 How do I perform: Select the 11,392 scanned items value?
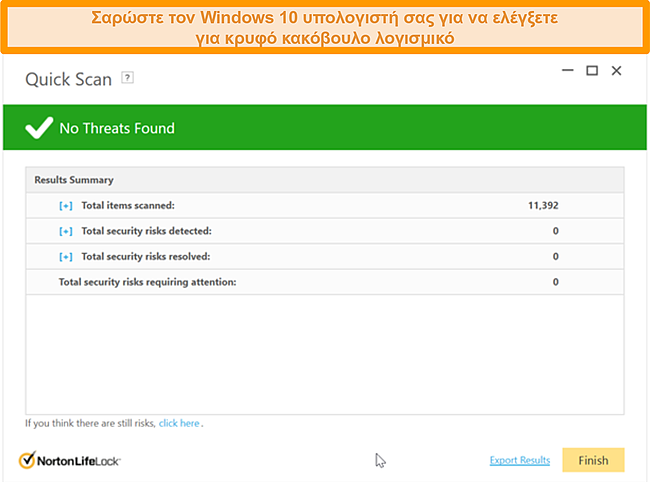pos(543,206)
